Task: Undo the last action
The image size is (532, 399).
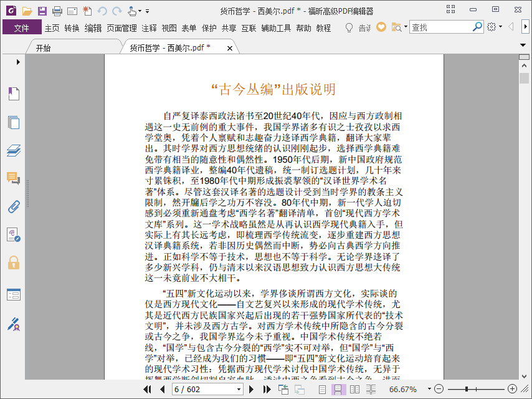Action: tap(102, 11)
